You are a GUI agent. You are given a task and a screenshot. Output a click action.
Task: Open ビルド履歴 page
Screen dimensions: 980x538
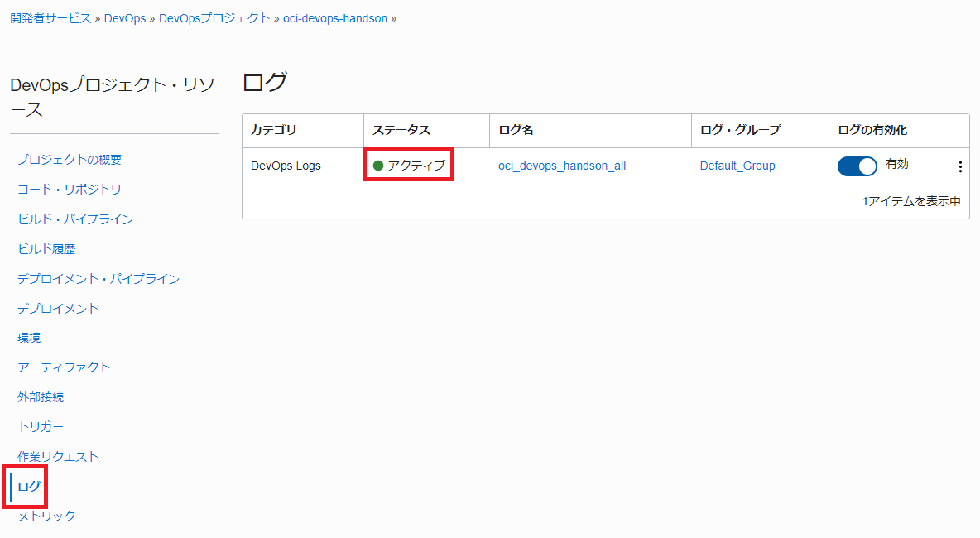coord(46,249)
